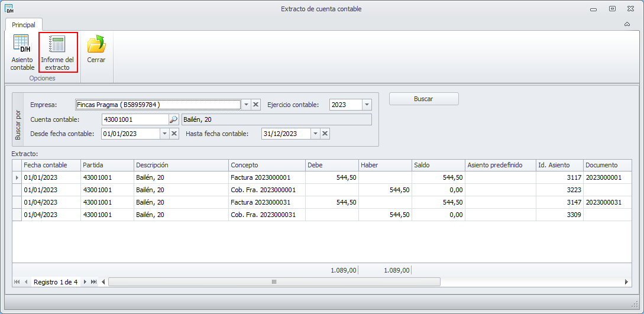Go to the next record in navigator
644x314 pixels.
coord(85,282)
